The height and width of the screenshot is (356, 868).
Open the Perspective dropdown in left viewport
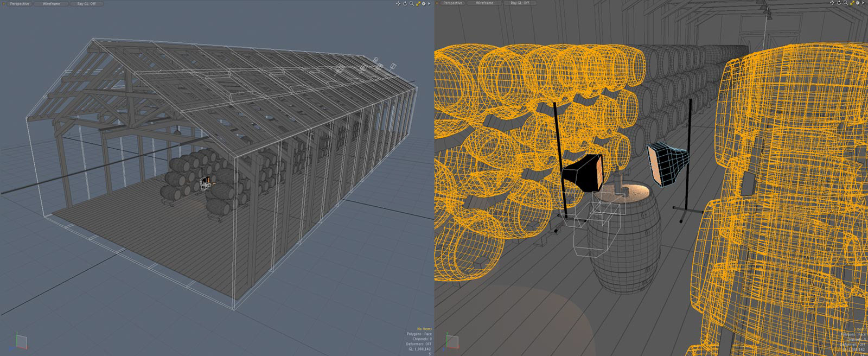[20, 3]
